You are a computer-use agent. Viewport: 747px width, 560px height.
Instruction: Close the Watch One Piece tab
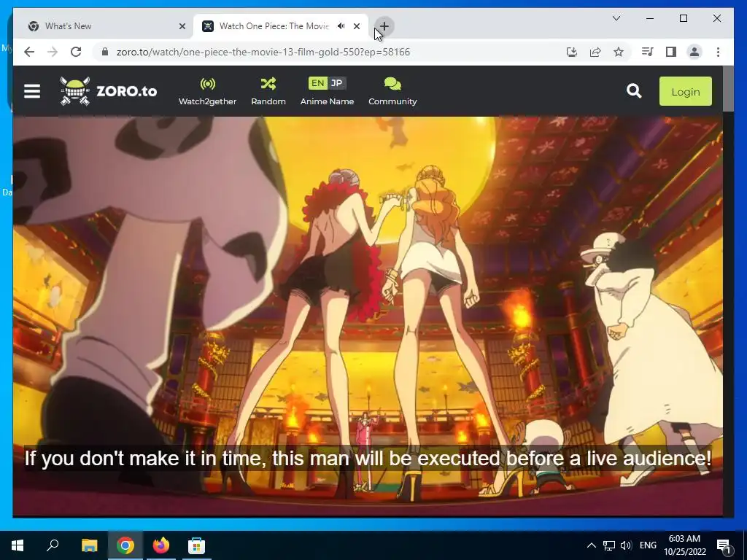357,26
